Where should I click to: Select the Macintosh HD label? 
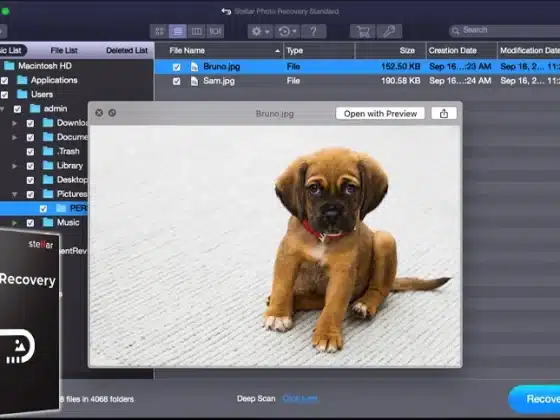(x=45, y=66)
